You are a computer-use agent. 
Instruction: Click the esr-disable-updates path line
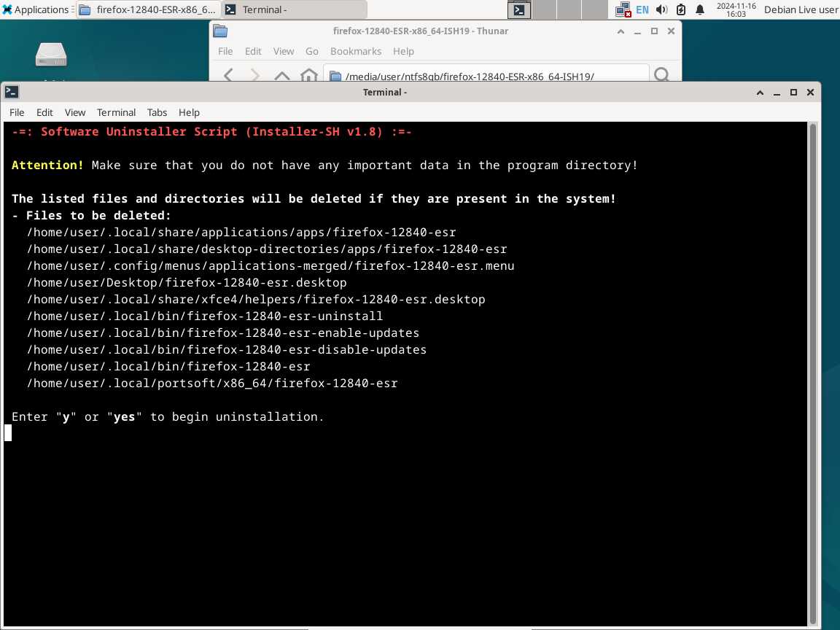(x=227, y=350)
